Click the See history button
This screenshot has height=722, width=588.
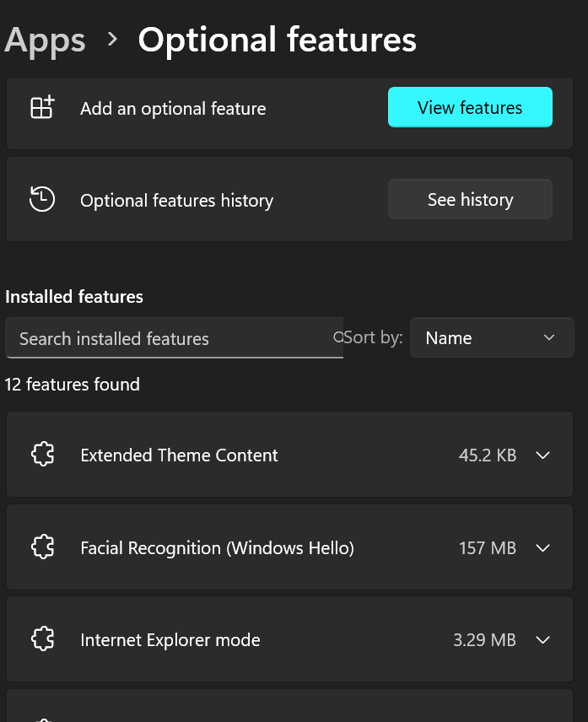[470, 199]
